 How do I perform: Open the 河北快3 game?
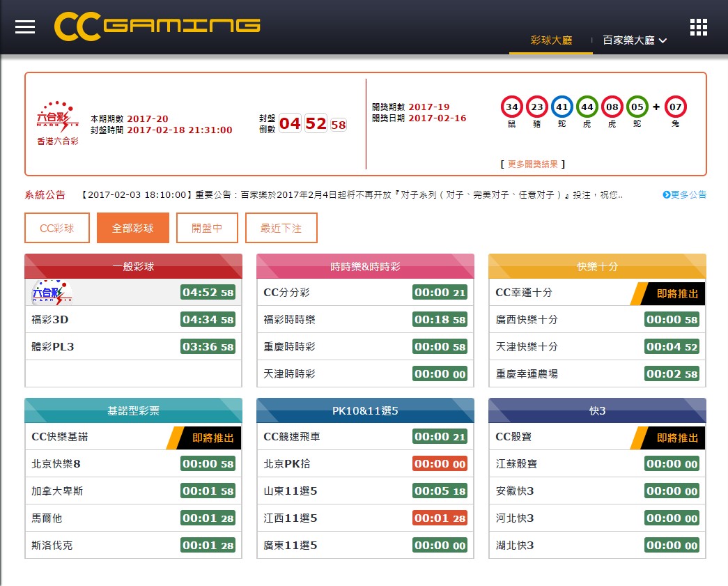(x=598, y=518)
